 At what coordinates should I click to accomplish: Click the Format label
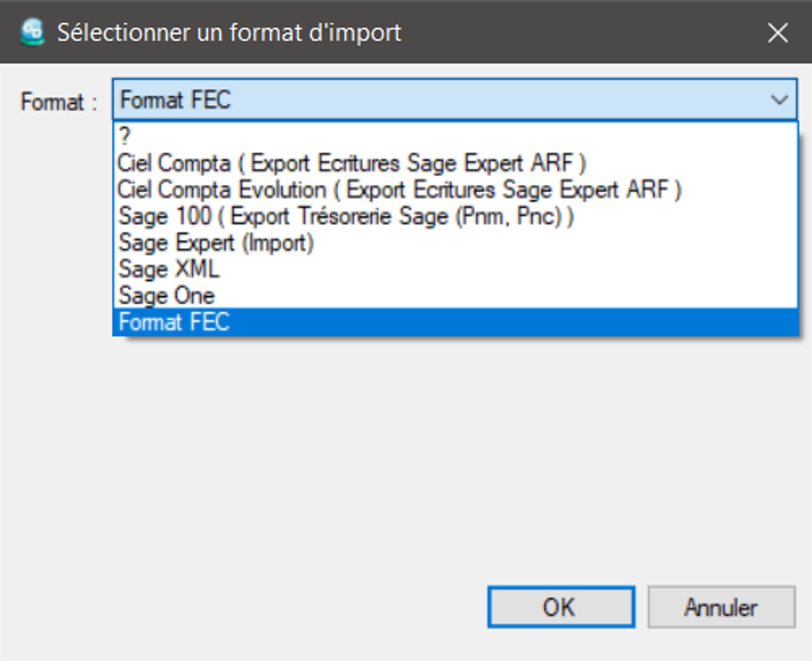59,102
